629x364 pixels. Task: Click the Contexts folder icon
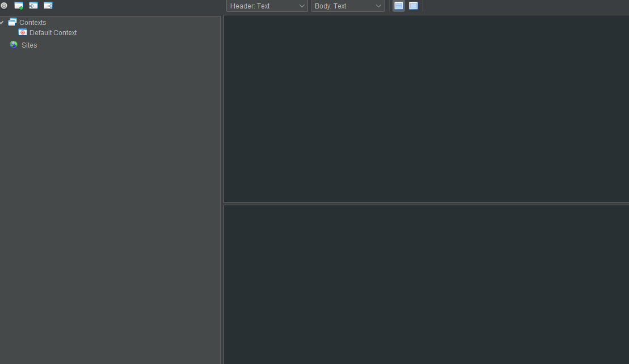click(12, 22)
